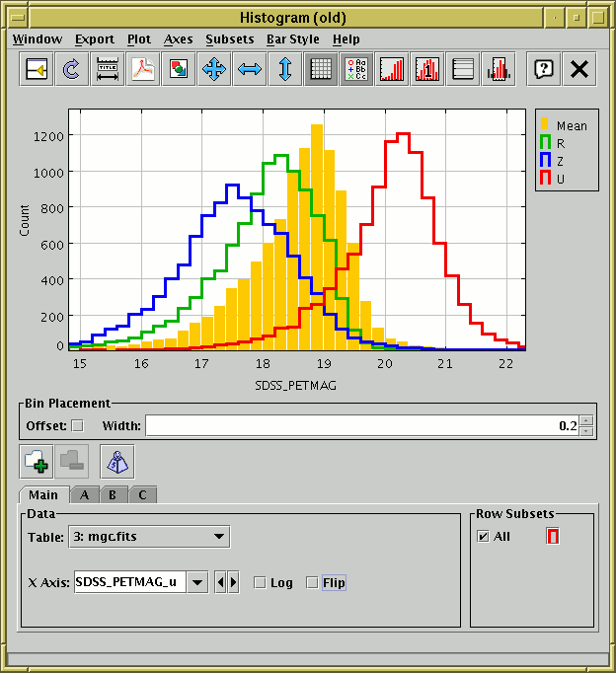Click the rescale both axes icon
616x673 pixels.
[214, 69]
